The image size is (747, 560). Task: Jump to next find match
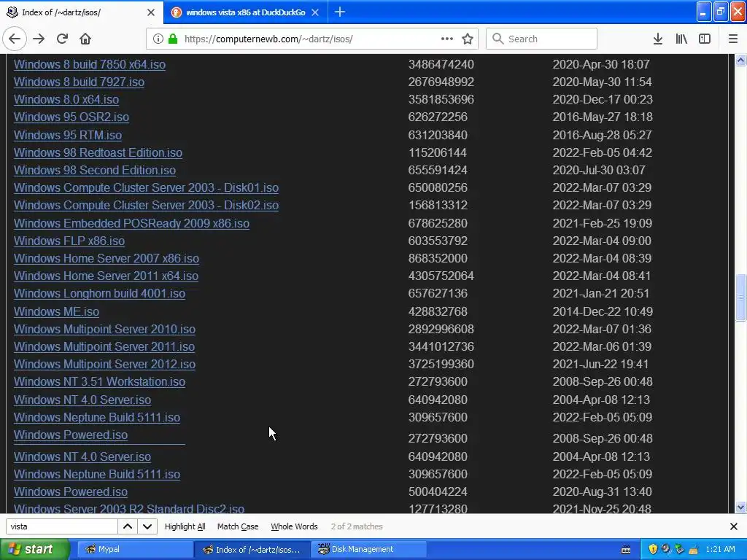(147, 526)
